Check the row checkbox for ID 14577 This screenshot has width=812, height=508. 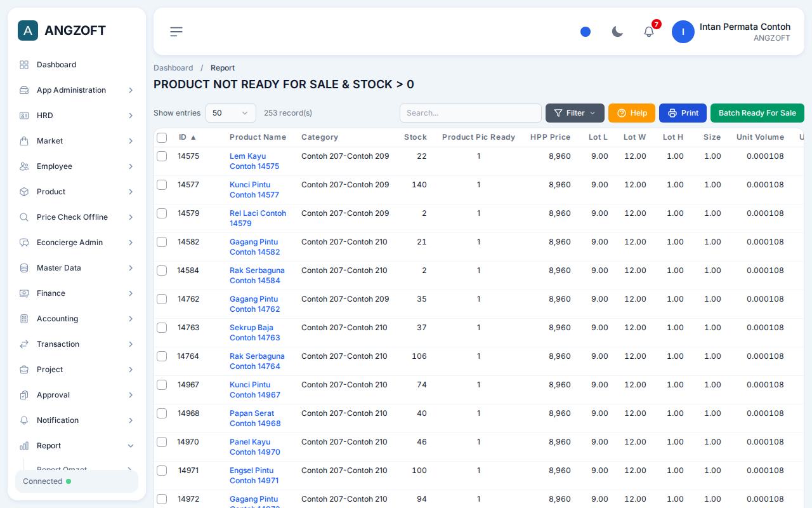pyautogui.click(x=162, y=185)
